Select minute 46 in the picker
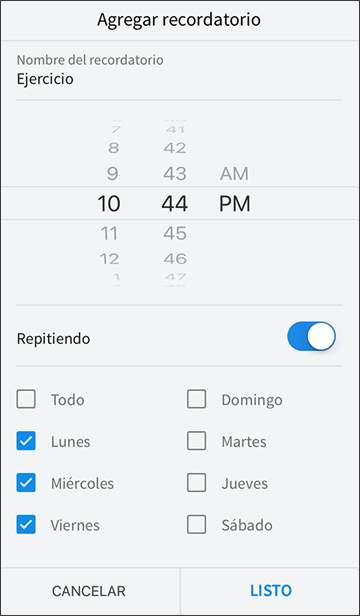 [x=175, y=258]
